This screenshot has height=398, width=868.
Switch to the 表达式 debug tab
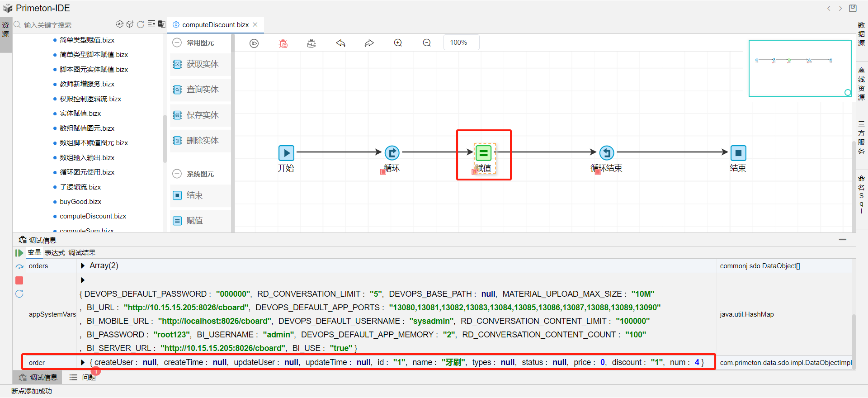tap(55, 252)
